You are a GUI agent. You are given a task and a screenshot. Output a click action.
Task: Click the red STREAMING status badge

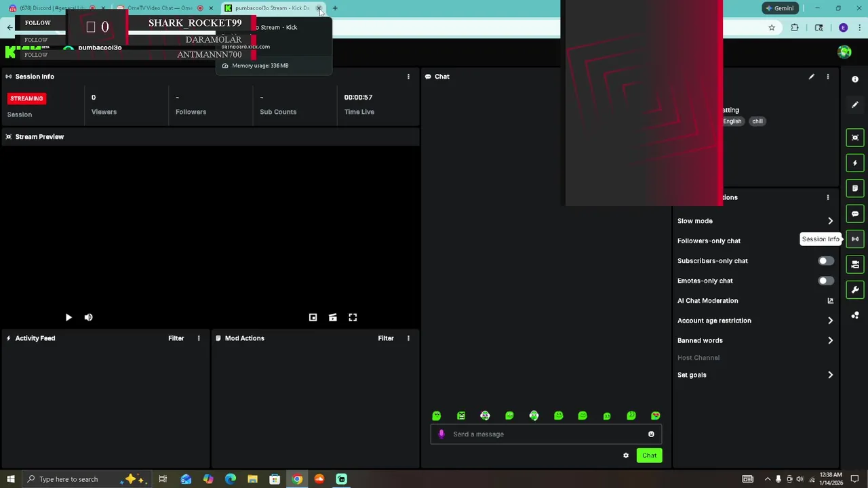[26, 98]
